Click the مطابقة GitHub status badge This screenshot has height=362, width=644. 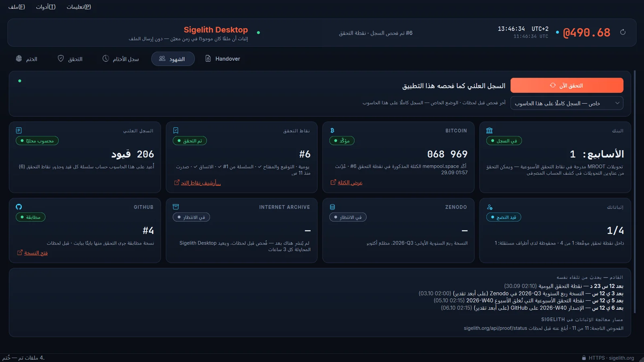(x=31, y=217)
